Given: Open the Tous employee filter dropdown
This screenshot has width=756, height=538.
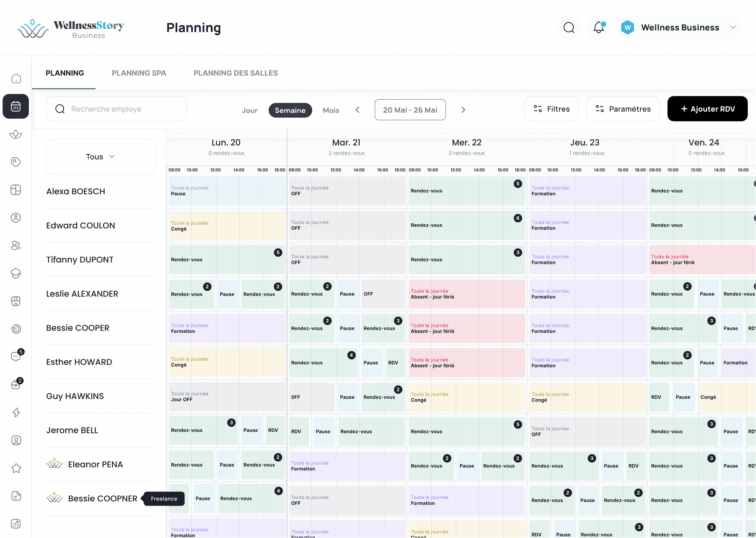Looking at the screenshot, I should [x=101, y=156].
